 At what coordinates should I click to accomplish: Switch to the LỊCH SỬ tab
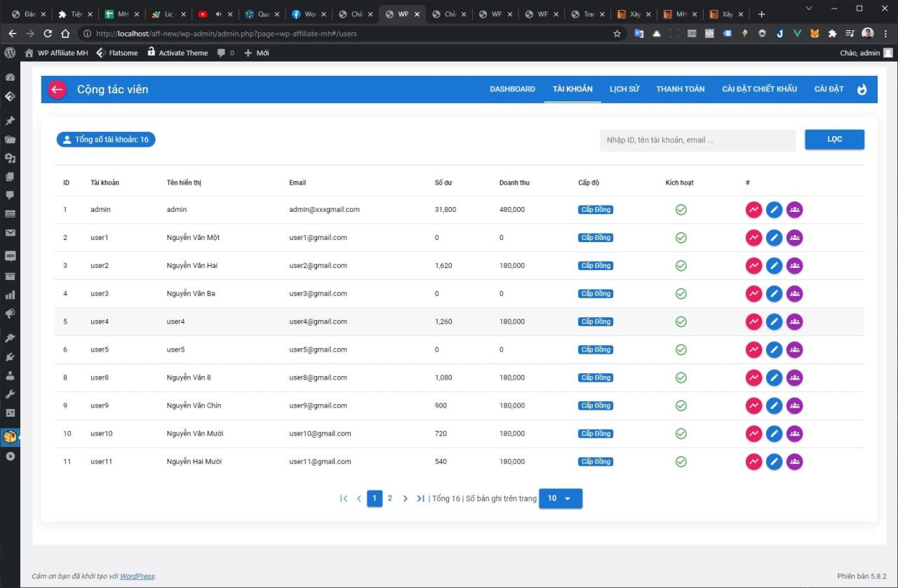[624, 89]
